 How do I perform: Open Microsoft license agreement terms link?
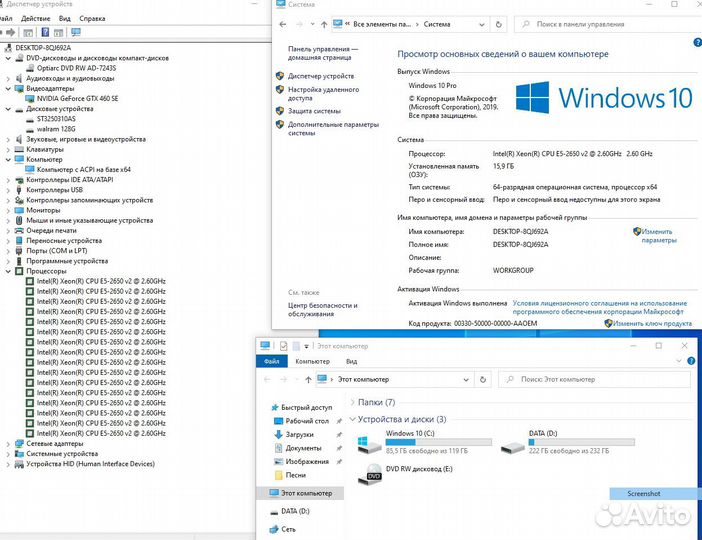coord(599,307)
